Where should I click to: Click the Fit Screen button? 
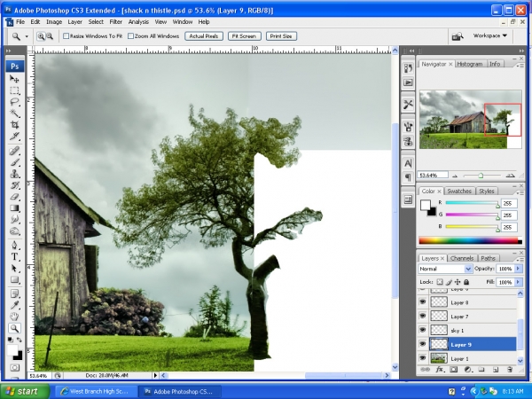point(245,36)
